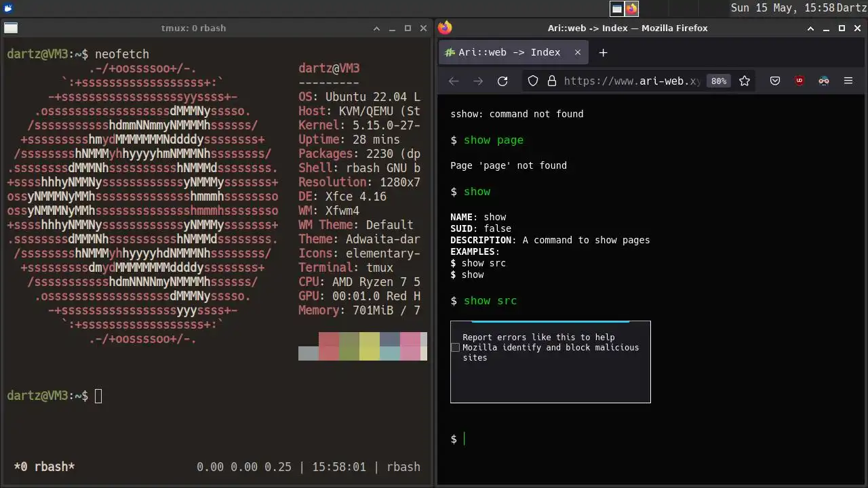The height and width of the screenshot is (488, 868).
Task: Click the 'SUID: false' line
Action: (x=481, y=228)
